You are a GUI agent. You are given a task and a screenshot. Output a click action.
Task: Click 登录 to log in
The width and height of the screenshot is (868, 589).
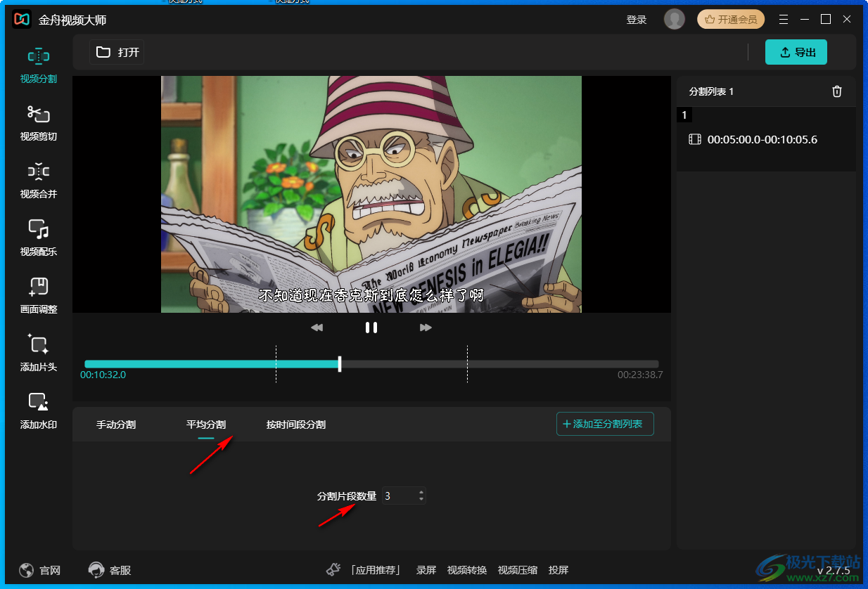pos(637,20)
